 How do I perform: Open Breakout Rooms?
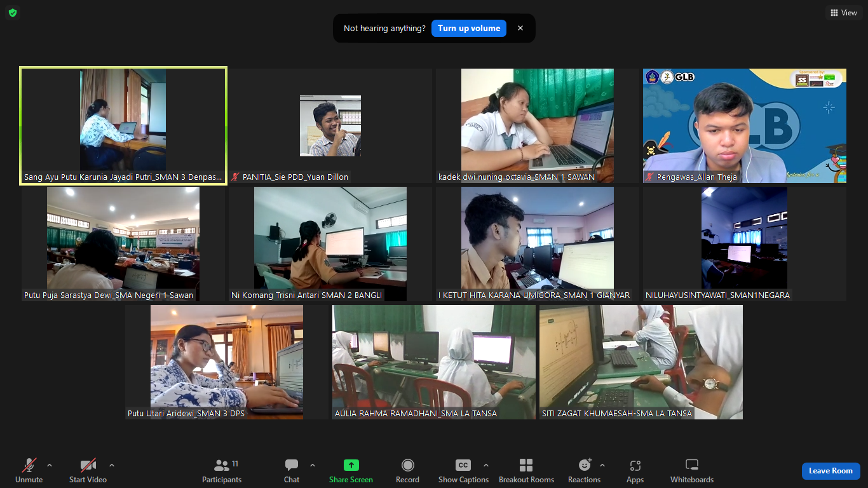(526, 466)
